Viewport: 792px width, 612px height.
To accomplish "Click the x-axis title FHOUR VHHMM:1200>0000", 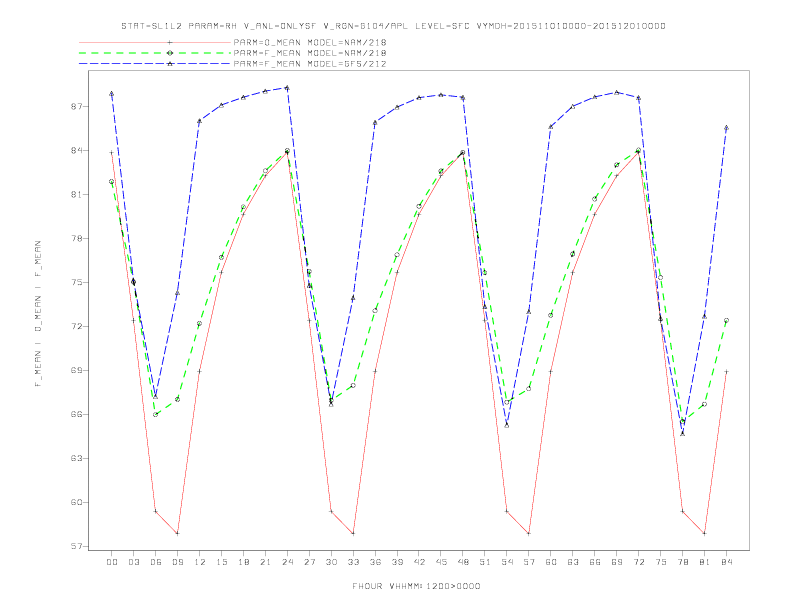I will tap(416, 586).
